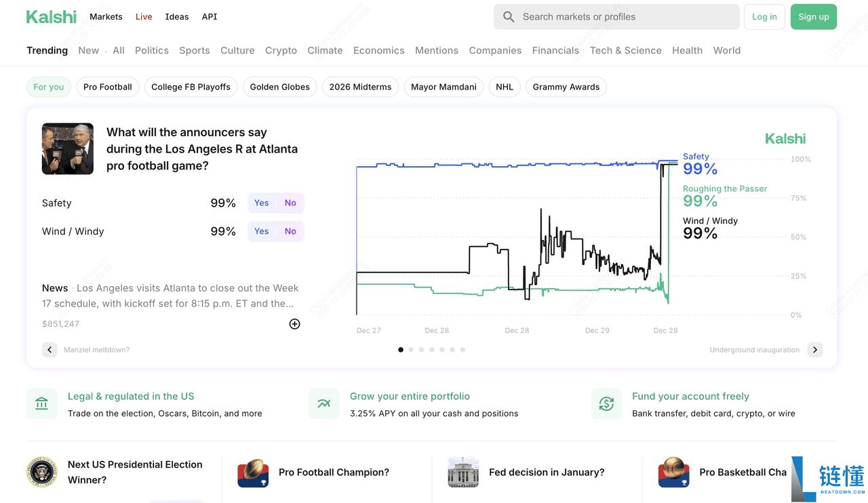This screenshot has height=503, width=868.
Task: Select the NHL filter chip
Action: tap(505, 87)
